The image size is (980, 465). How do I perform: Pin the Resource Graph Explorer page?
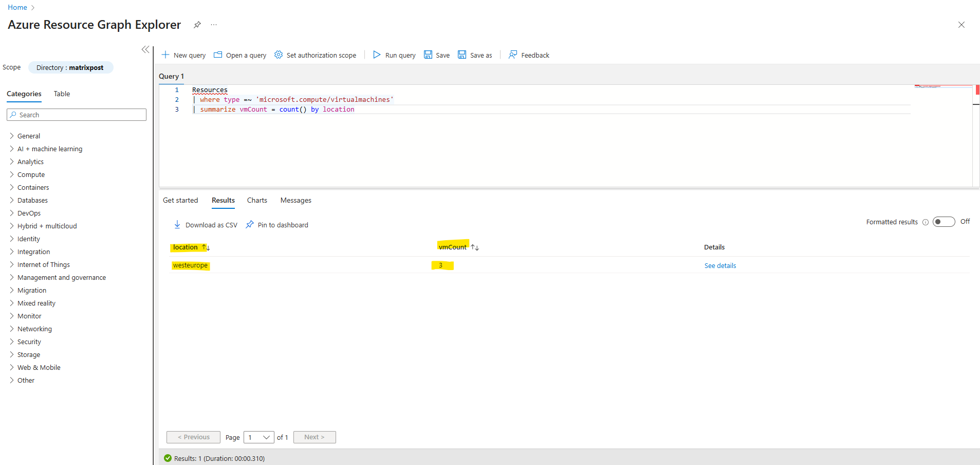click(197, 25)
